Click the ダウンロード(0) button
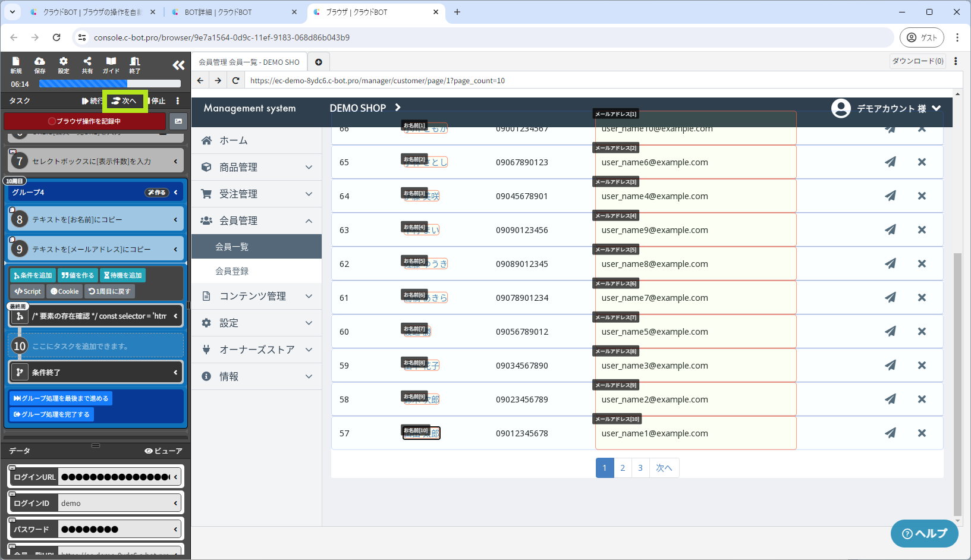This screenshot has width=971, height=560. coord(918,61)
